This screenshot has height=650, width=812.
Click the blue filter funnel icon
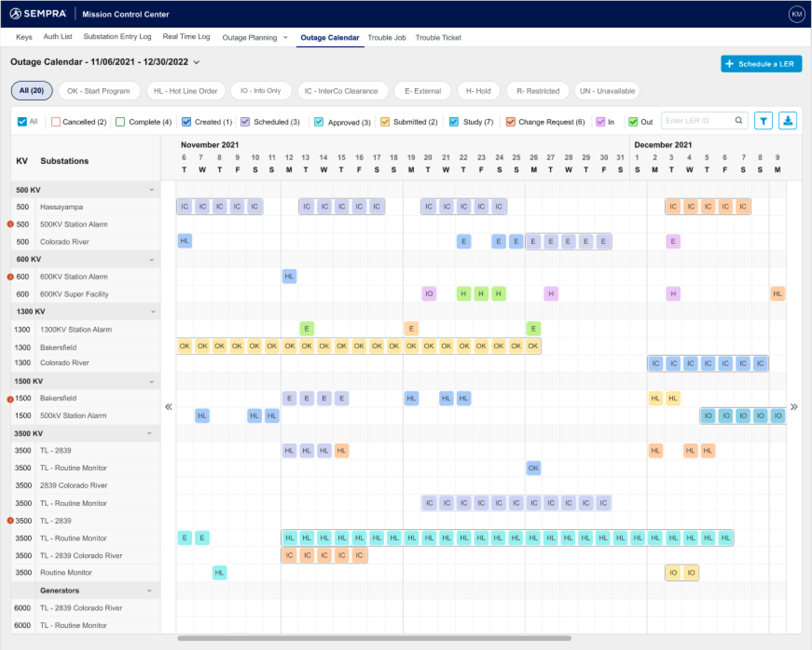(x=763, y=121)
